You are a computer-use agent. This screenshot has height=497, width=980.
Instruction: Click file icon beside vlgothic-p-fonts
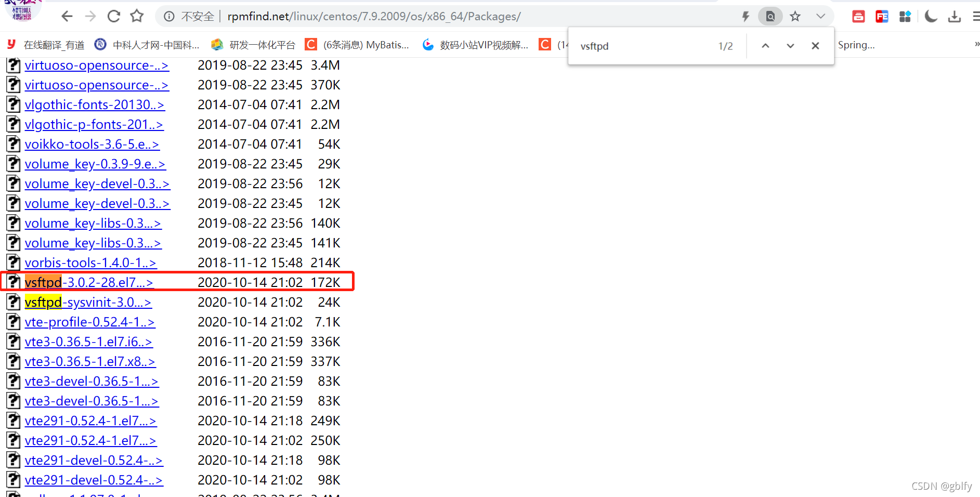(x=14, y=124)
